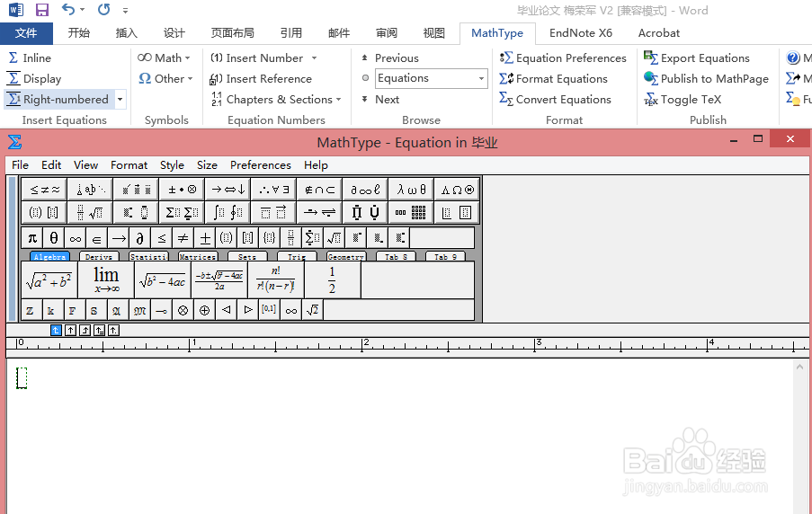Screen dimensions: 812x514
Task: Click Convert Equations
Action: coord(555,100)
